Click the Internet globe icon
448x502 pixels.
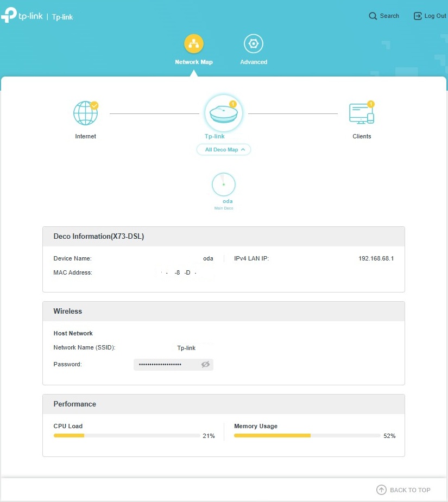click(86, 113)
